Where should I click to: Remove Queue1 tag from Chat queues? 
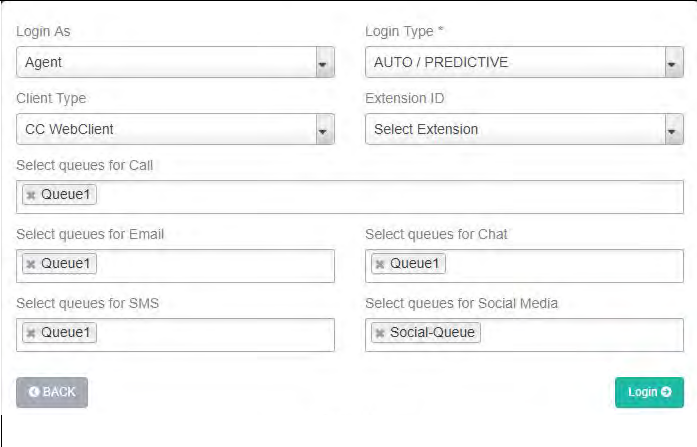(x=380, y=264)
